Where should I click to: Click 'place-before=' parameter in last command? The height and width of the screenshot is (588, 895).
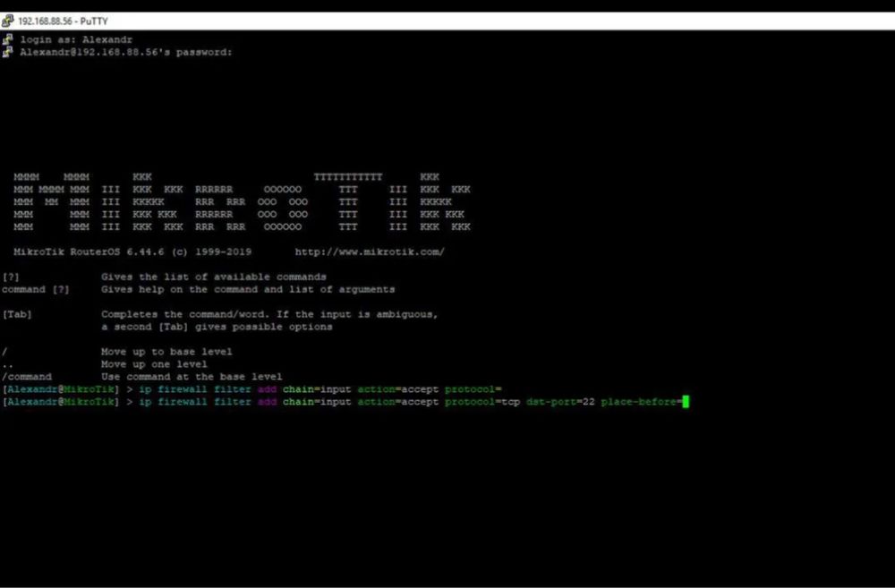642,402
